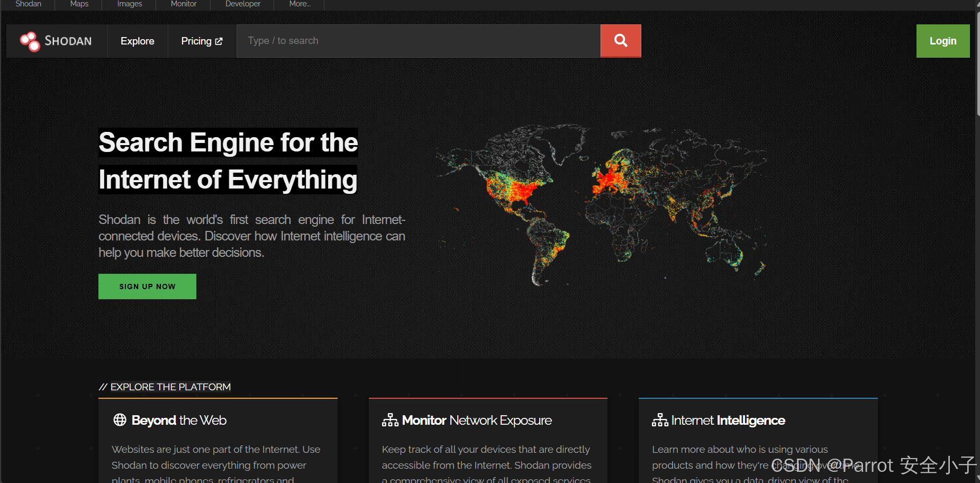Click the red magnifier search button
The height and width of the screenshot is (483, 980).
pos(621,41)
